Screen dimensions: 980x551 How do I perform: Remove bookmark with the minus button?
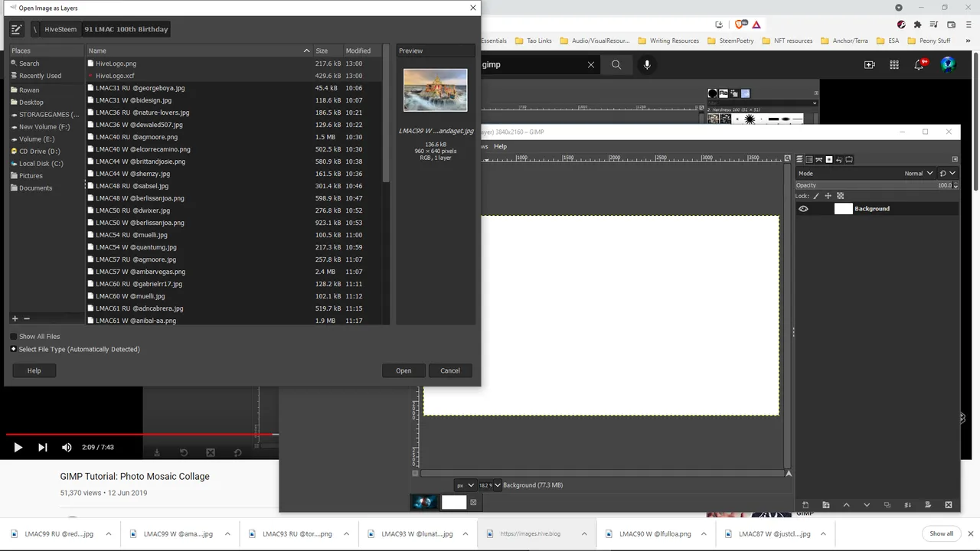tap(26, 318)
